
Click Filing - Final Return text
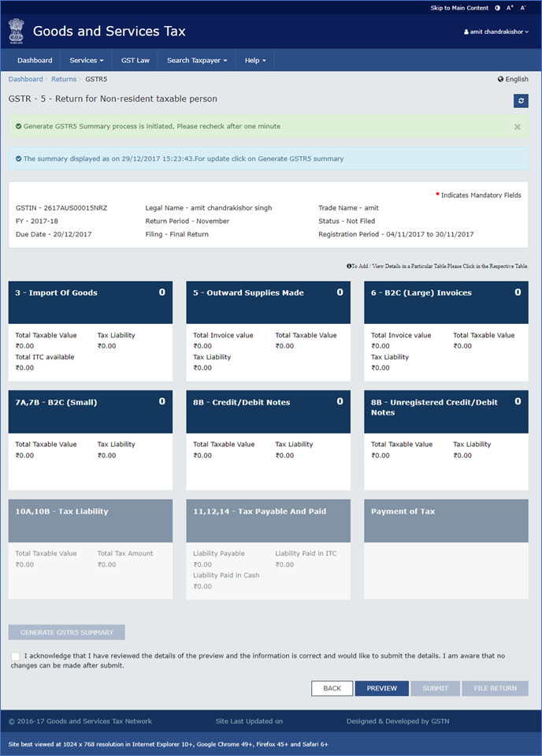coord(176,234)
